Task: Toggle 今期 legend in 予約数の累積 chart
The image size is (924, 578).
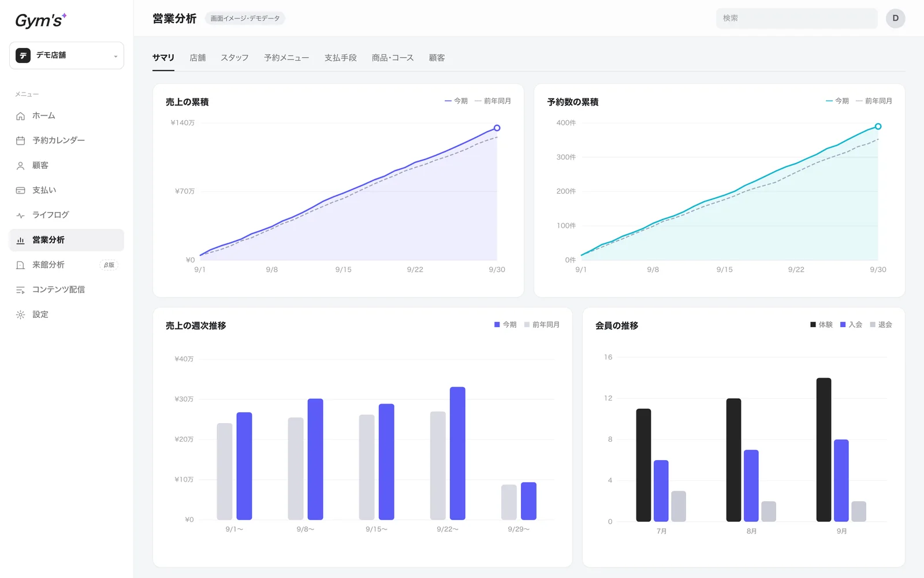Action: 837,101
